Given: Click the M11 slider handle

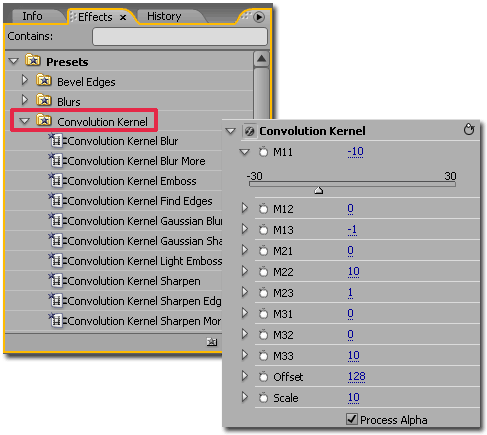Looking at the screenshot, I should [x=319, y=190].
